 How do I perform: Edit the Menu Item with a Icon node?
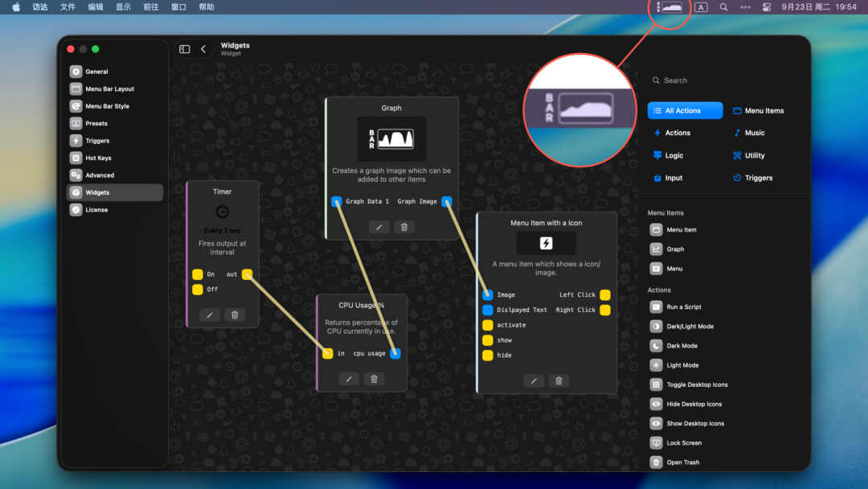tap(534, 381)
